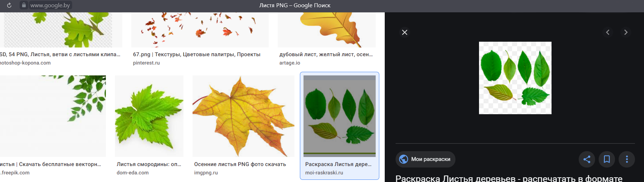Select the falling autumn leaves pinterest image
The height and width of the screenshot is (182, 644).
tap(200, 30)
